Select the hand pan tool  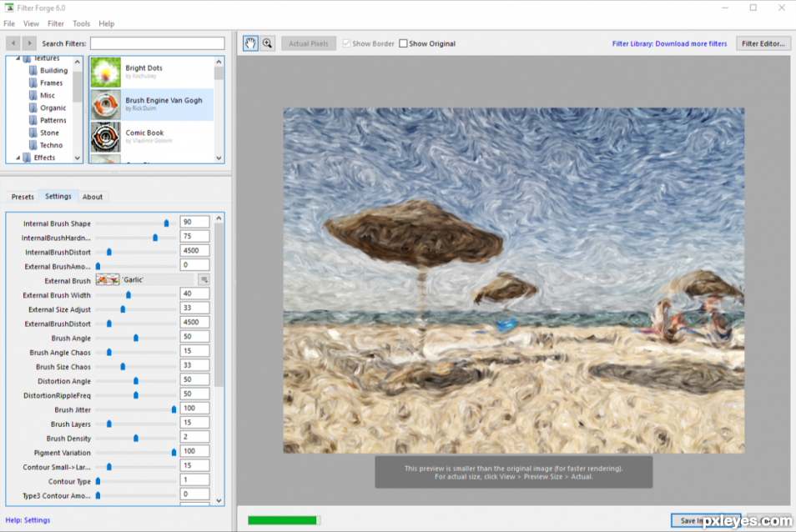point(250,43)
